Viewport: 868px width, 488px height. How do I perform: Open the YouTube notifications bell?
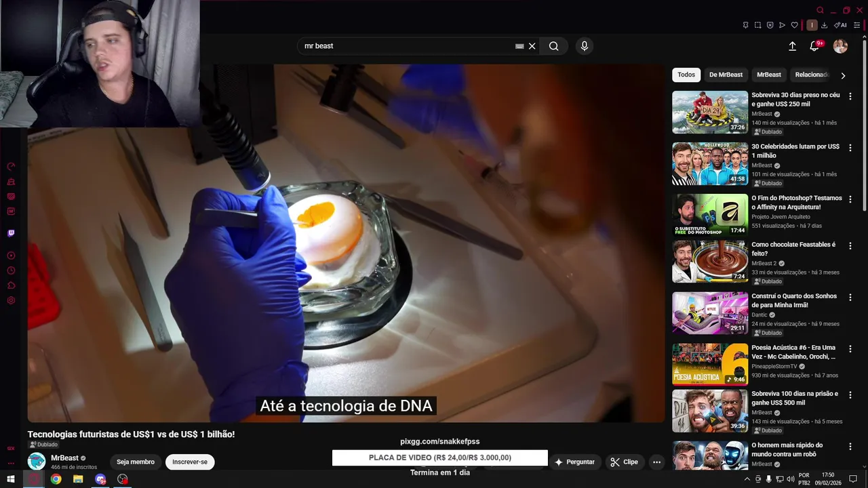815,46
